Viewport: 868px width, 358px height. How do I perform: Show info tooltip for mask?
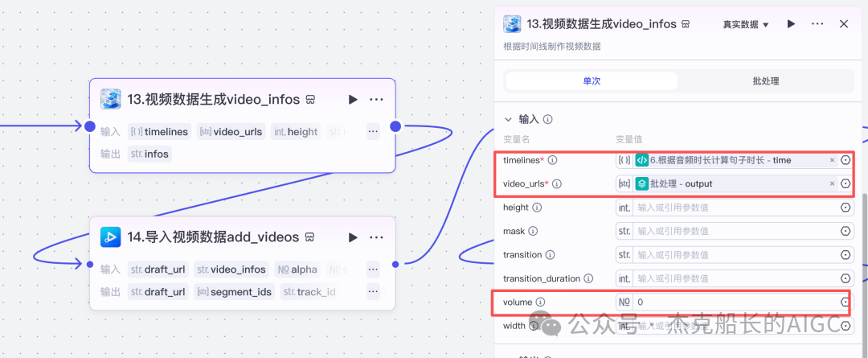[x=533, y=231]
